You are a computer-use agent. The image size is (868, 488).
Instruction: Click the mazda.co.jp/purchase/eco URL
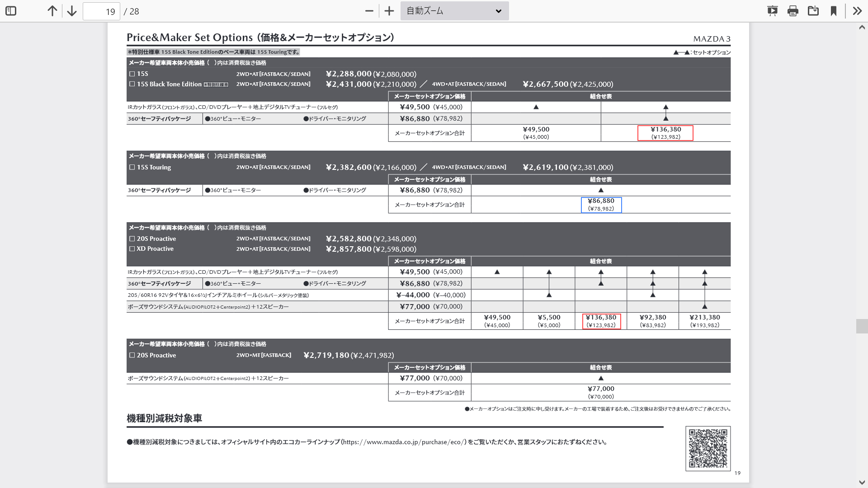click(404, 442)
